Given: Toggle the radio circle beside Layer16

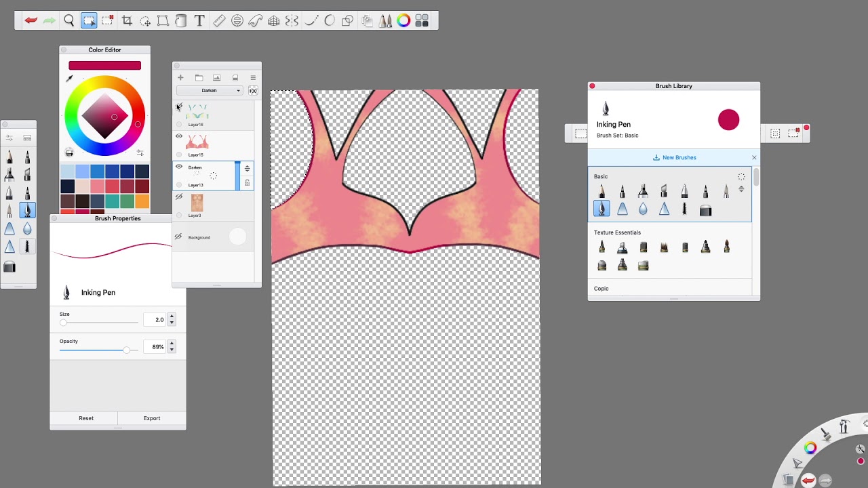Looking at the screenshot, I should pyautogui.click(x=179, y=124).
